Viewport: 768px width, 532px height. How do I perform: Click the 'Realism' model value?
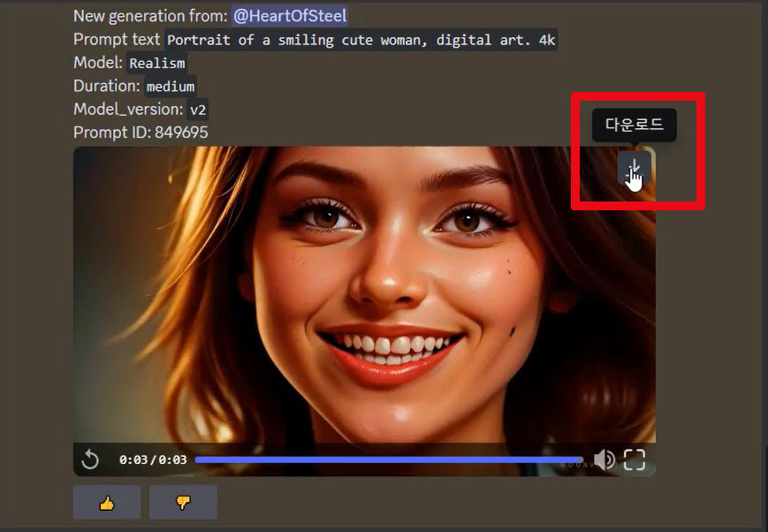[156, 64]
